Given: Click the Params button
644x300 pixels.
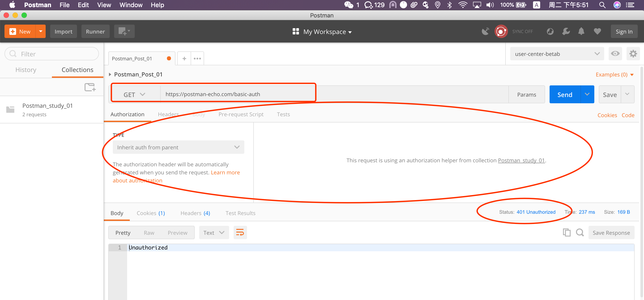Looking at the screenshot, I should coord(527,94).
